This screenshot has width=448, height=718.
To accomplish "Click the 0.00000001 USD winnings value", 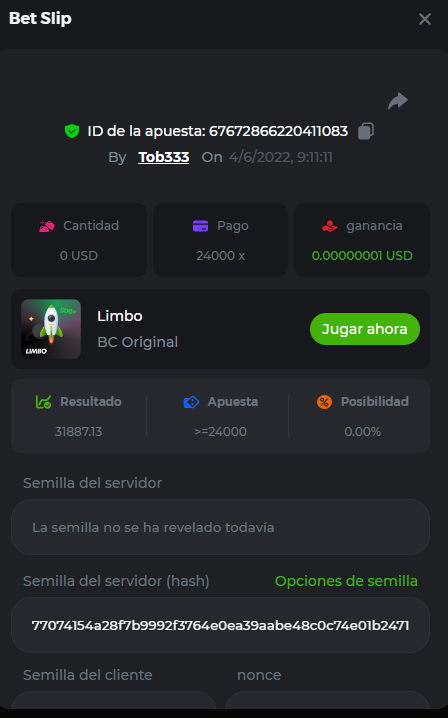I will coord(362,256).
